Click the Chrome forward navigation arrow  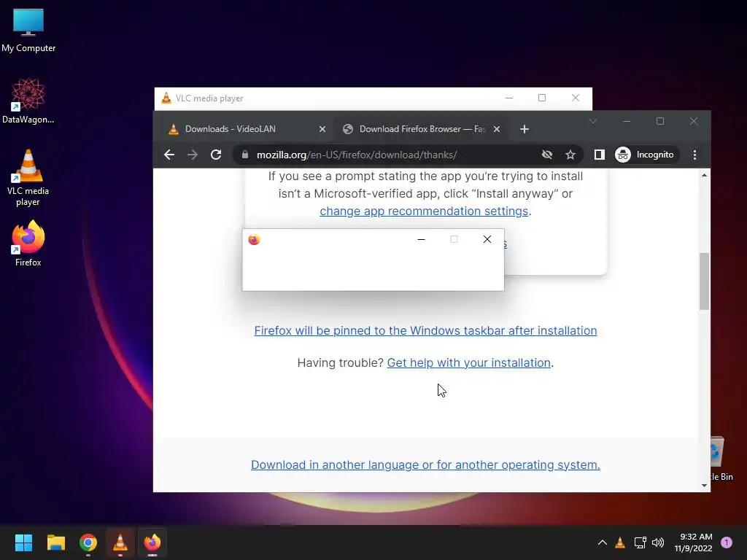click(193, 155)
